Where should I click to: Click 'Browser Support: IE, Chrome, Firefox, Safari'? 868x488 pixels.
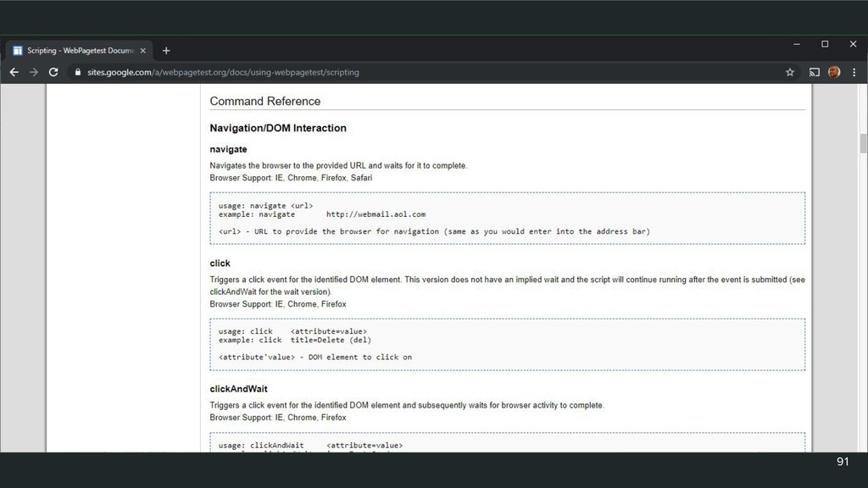tap(291, 178)
